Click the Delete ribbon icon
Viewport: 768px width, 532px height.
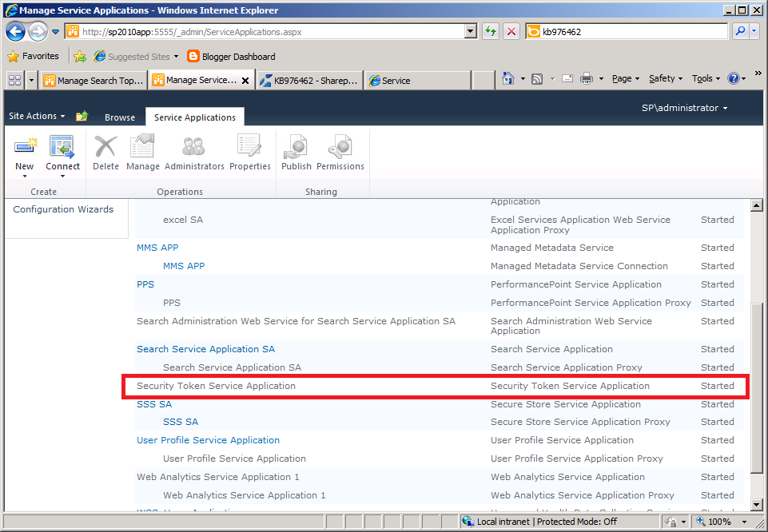click(x=105, y=147)
